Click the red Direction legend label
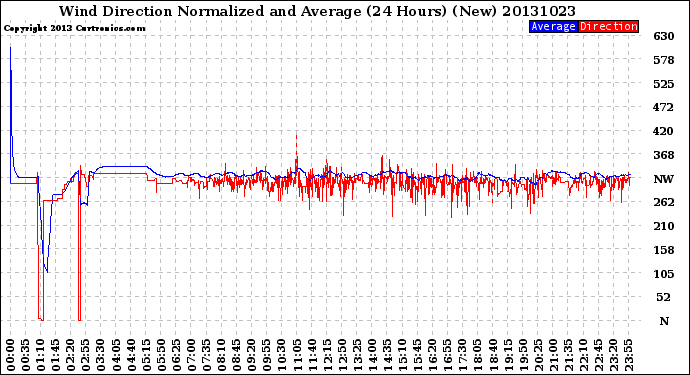The image size is (690, 375). click(608, 26)
